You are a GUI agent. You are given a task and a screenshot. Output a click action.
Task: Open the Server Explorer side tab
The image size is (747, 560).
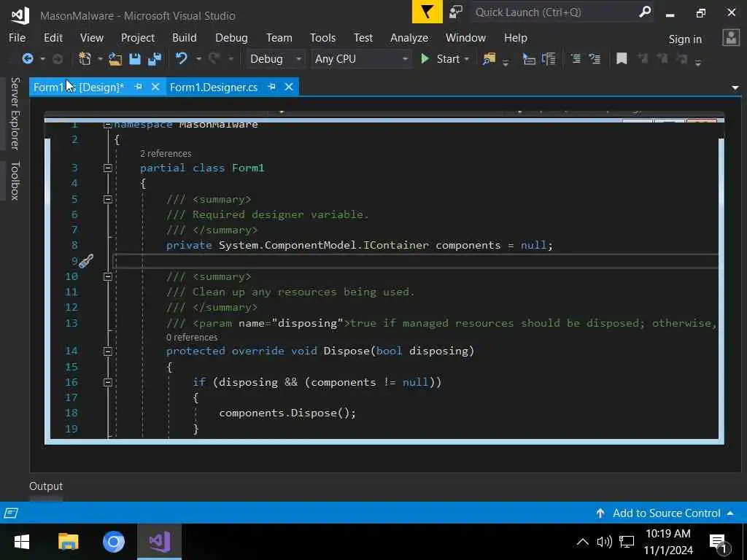[15, 113]
